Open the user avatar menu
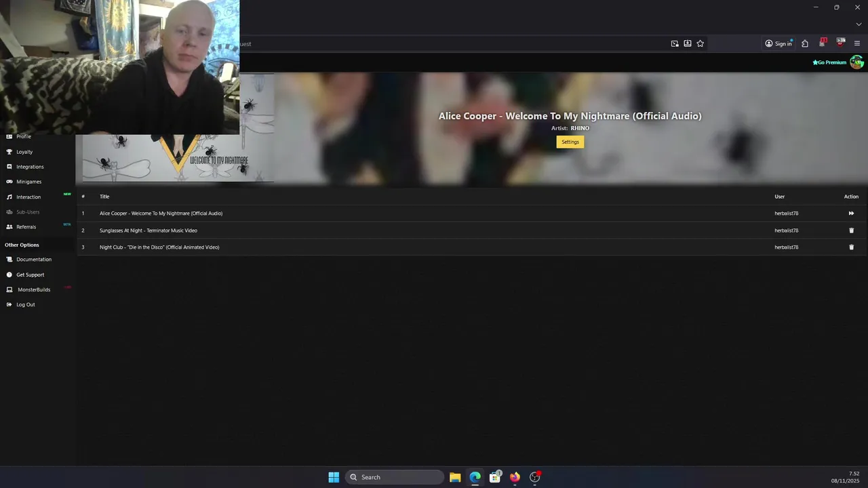 857,62
